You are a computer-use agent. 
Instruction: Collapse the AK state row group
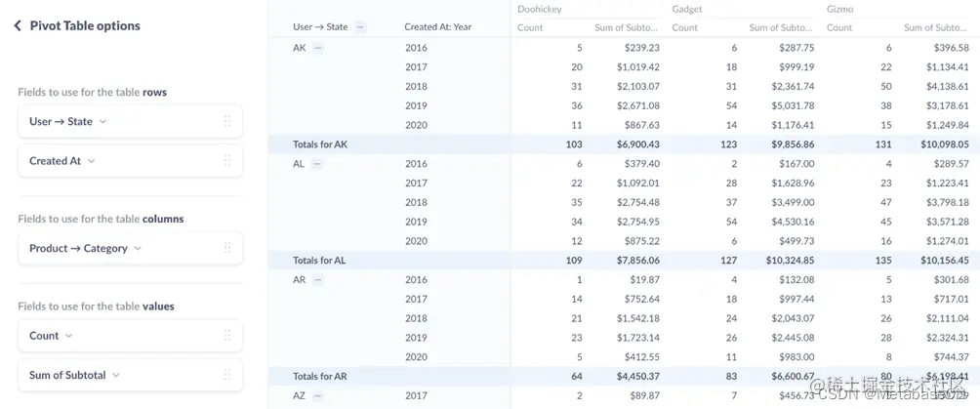click(318, 48)
